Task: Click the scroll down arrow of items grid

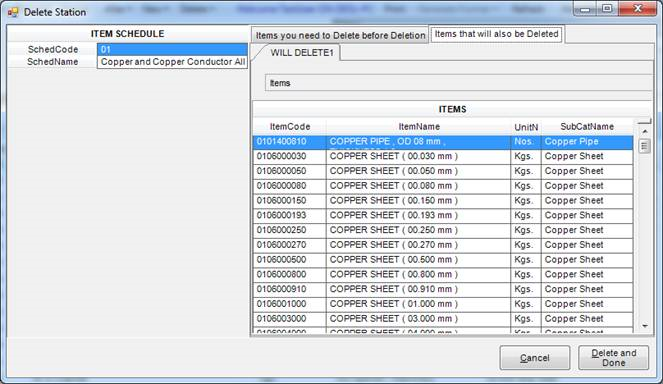Action: point(645,326)
